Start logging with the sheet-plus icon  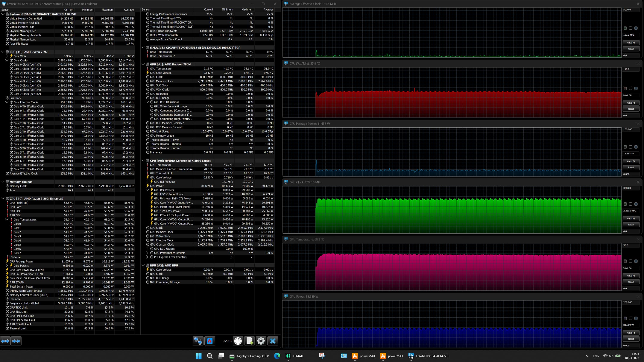tap(249, 341)
